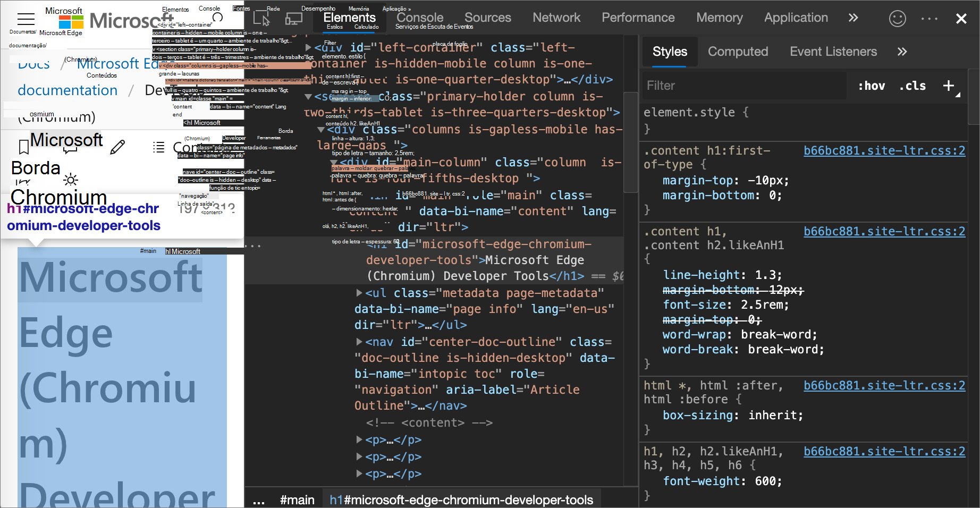The image size is (980, 508).
Task: Switch to the Network tab
Action: [x=556, y=18]
